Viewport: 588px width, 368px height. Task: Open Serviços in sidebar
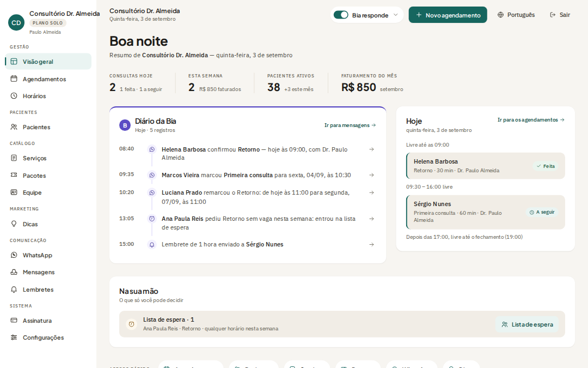pos(48,158)
